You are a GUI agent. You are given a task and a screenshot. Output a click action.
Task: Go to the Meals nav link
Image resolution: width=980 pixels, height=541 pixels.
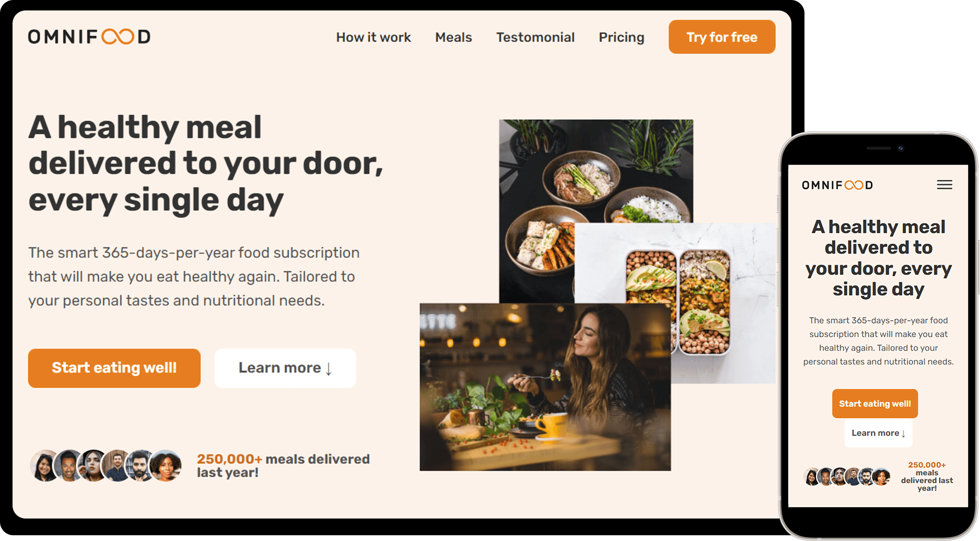pos(453,37)
